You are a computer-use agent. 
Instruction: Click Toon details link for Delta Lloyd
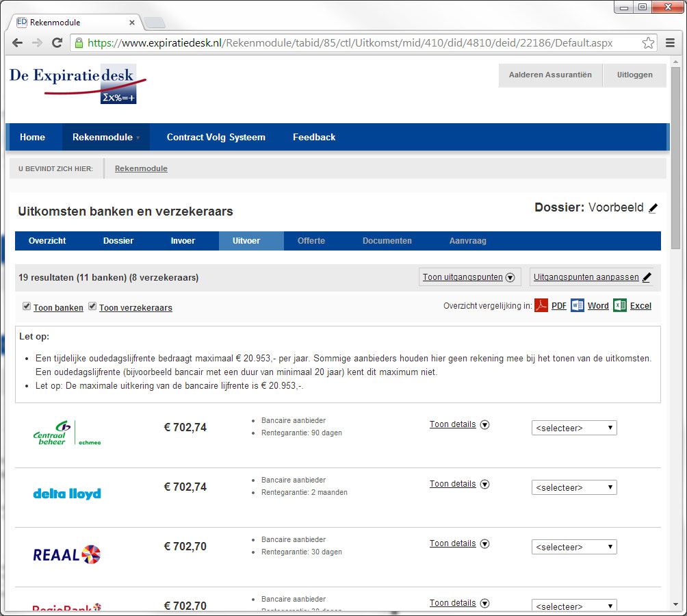[x=452, y=484]
